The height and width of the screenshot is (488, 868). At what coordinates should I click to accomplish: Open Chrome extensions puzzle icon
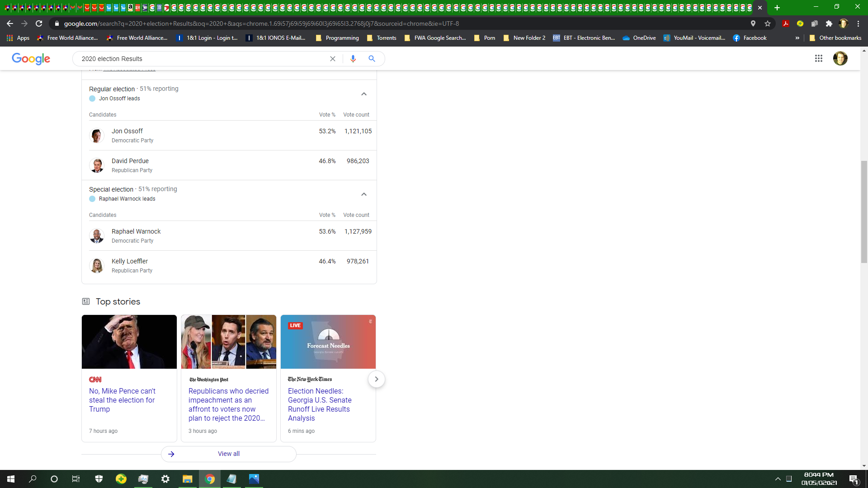coord(829,23)
